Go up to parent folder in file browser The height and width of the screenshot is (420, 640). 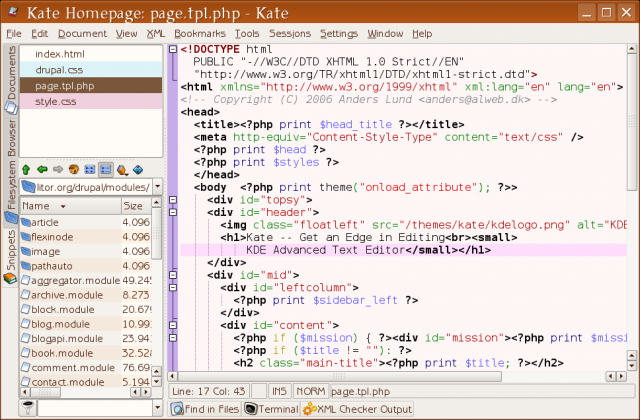click(x=27, y=169)
